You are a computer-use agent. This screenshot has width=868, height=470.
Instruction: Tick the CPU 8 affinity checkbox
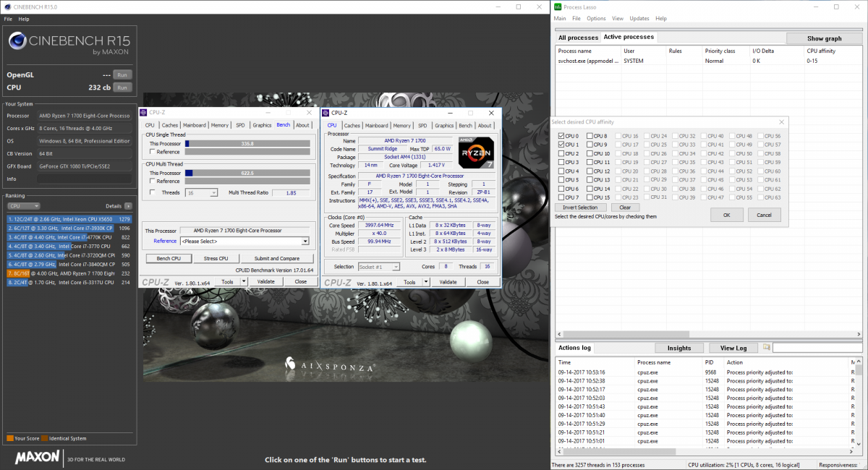(x=590, y=136)
